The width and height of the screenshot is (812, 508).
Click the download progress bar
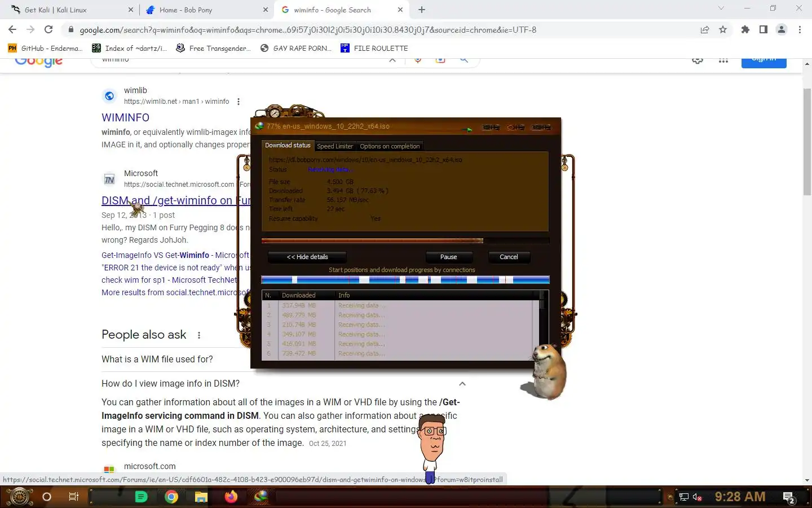coord(405,241)
